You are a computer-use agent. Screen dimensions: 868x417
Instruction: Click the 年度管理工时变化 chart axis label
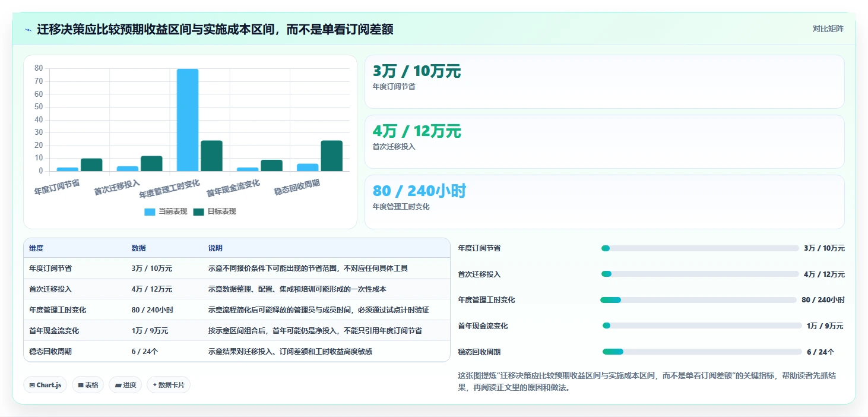(169, 188)
